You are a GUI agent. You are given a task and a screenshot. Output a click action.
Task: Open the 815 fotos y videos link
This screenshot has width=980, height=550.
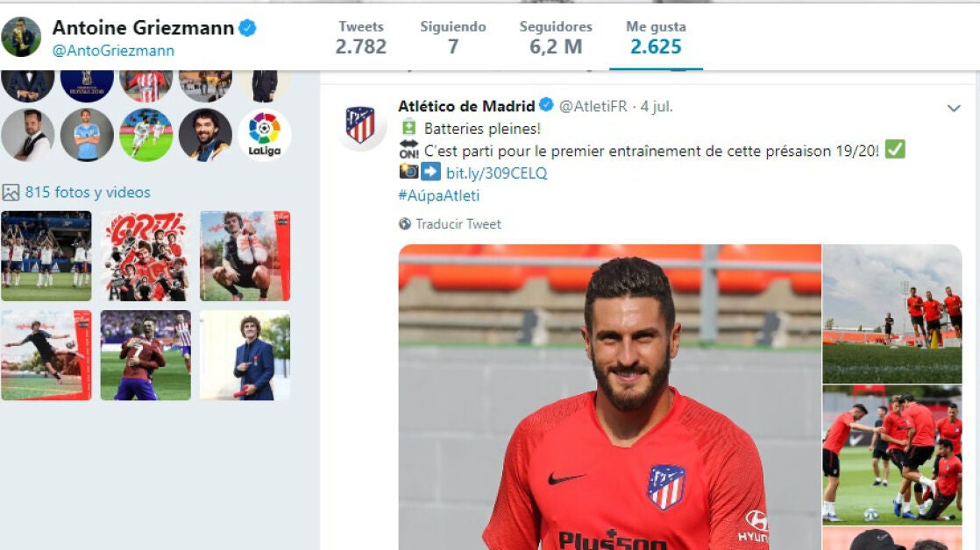click(x=88, y=193)
